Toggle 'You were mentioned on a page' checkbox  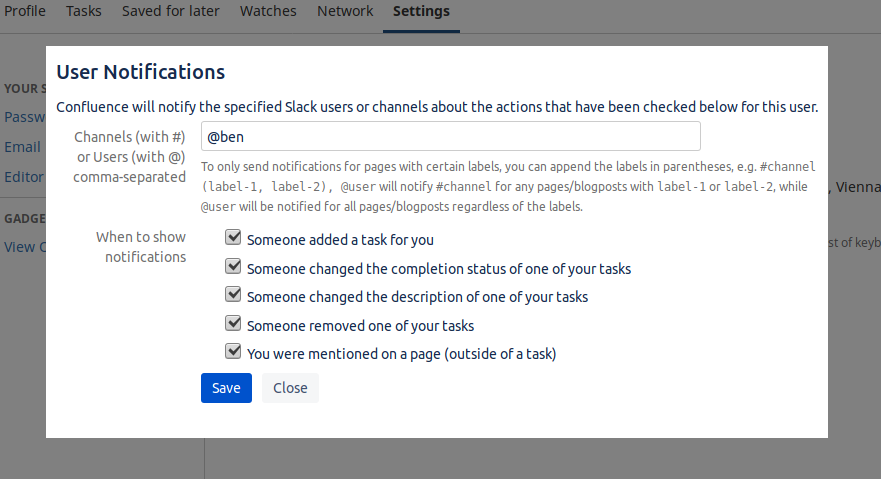(x=233, y=352)
